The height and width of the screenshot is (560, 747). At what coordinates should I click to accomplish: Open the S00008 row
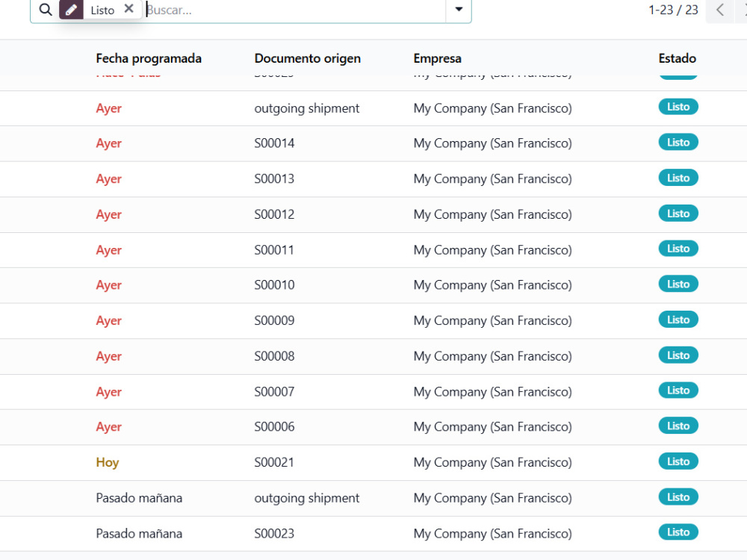373,356
